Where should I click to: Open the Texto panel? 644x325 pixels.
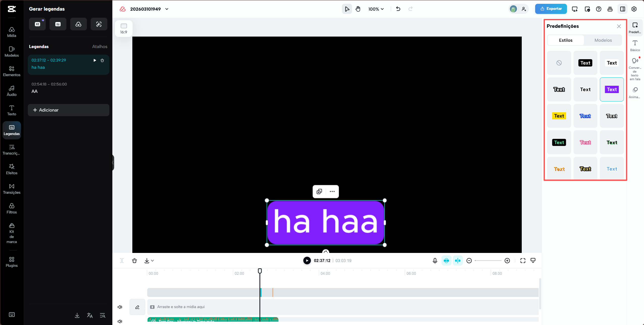(x=12, y=110)
